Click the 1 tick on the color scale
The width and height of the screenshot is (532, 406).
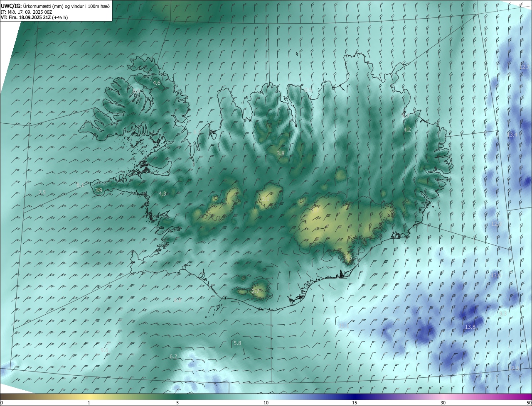[89, 403]
